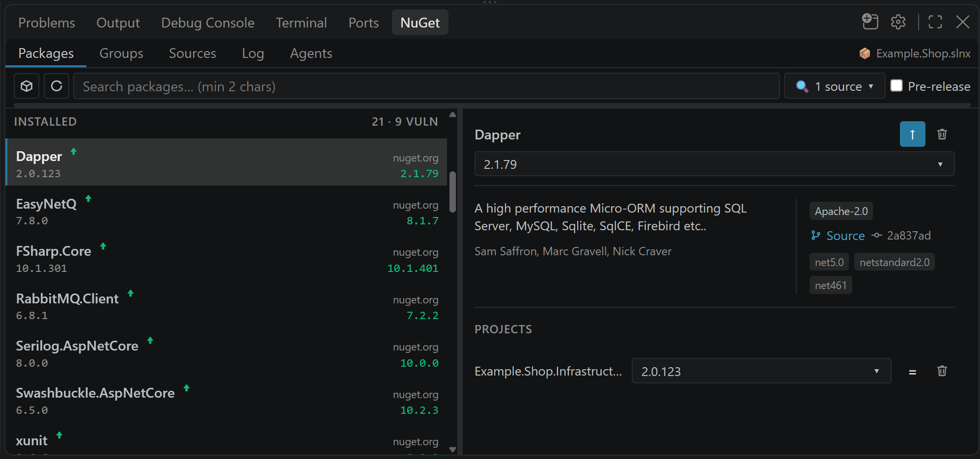This screenshot has height=459, width=980.
Task: Click the Example.Shop.slnx solution icon
Action: pyautogui.click(x=865, y=54)
